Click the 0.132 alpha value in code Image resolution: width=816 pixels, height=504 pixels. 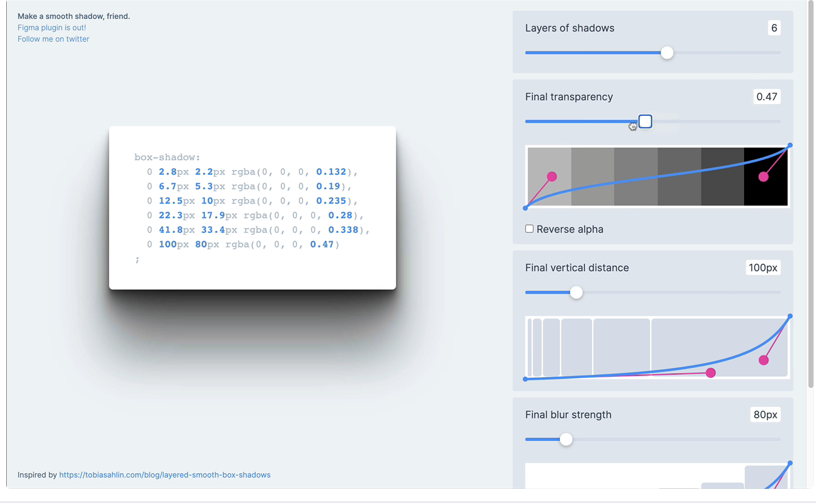pyautogui.click(x=332, y=172)
